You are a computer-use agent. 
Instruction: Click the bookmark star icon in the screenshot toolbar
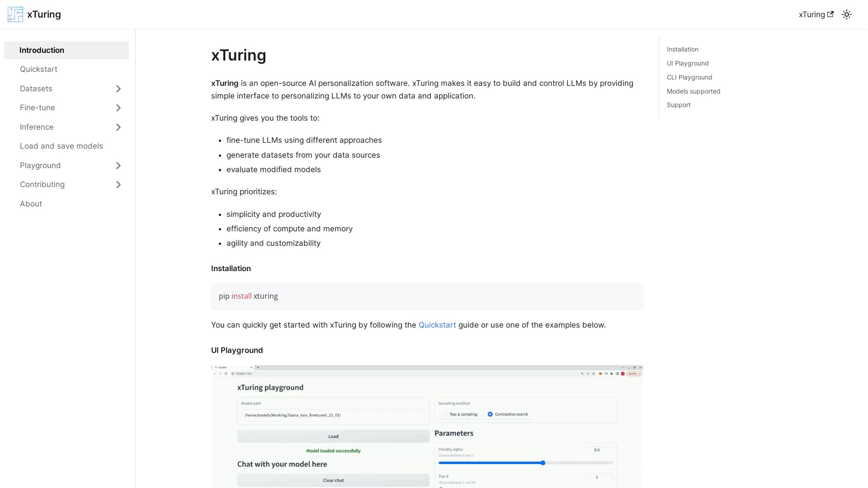pyautogui.click(x=594, y=374)
